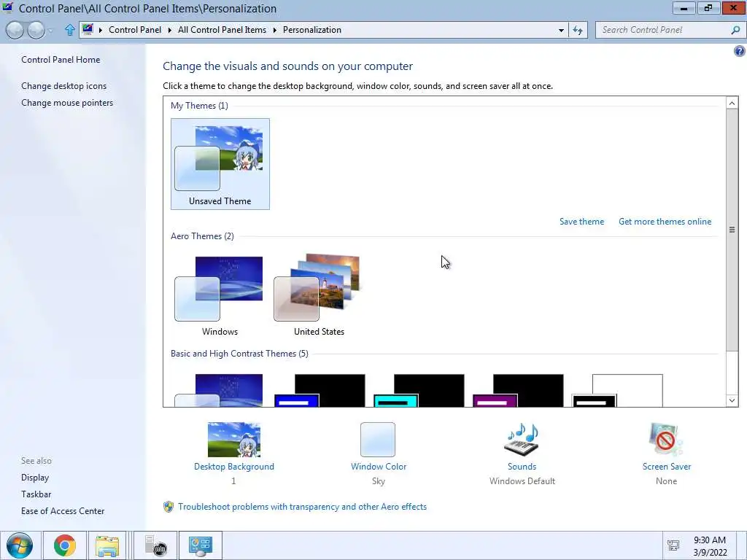Screen dimensions: 747x560
Task: Select the white high contrast theme
Action: [x=617, y=391]
